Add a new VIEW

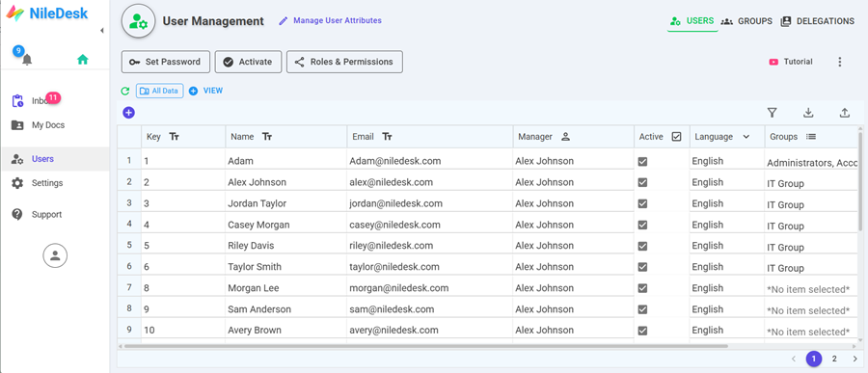[205, 91]
